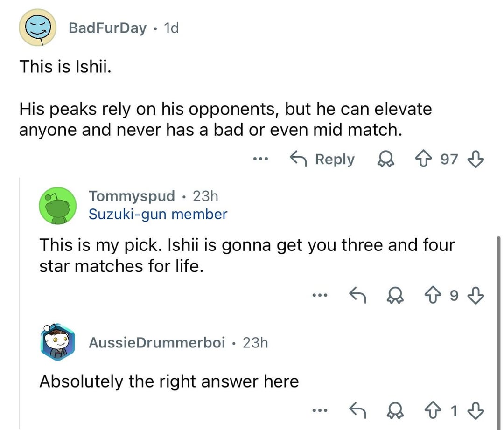
Task: Downvote BadFurDay's comment
Action: 477,160
